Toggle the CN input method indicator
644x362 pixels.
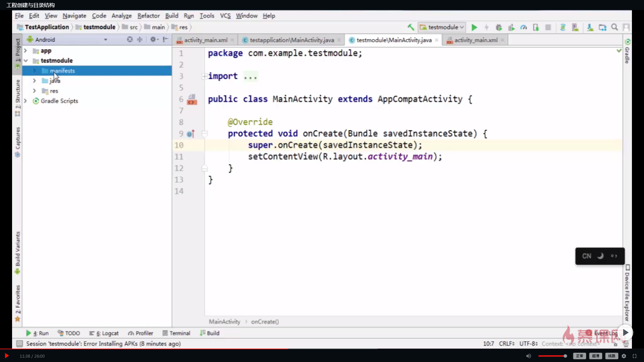pyautogui.click(x=586, y=256)
